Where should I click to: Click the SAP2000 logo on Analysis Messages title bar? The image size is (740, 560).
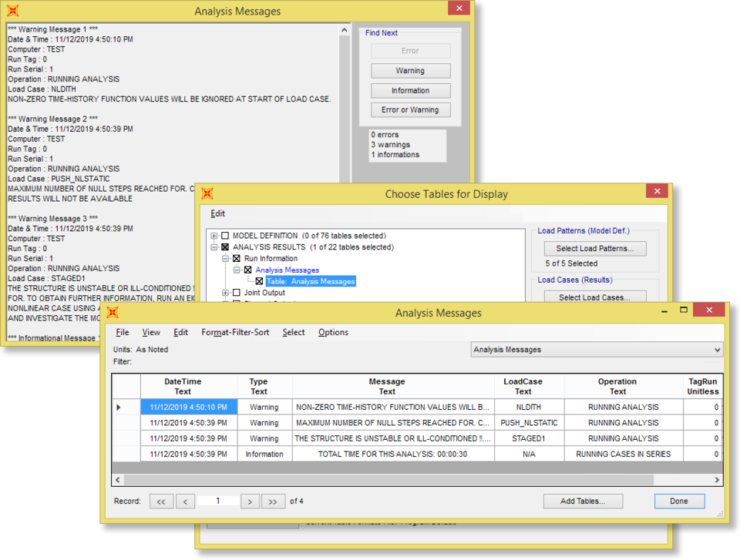point(14,11)
